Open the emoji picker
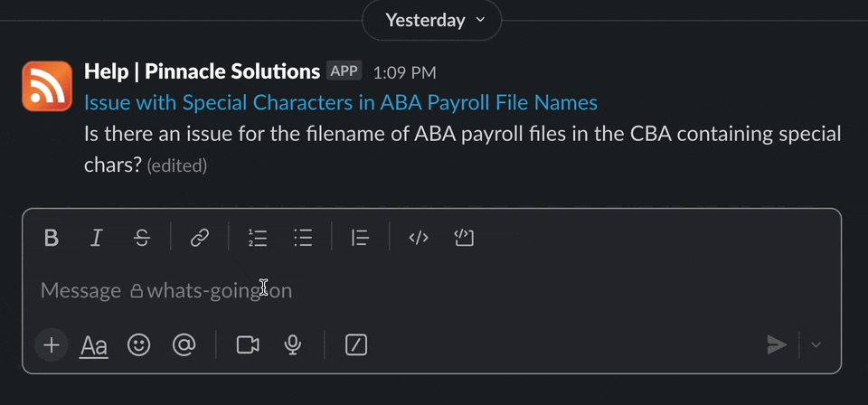This screenshot has width=868, height=405. pyautogui.click(x=138, y=345)
